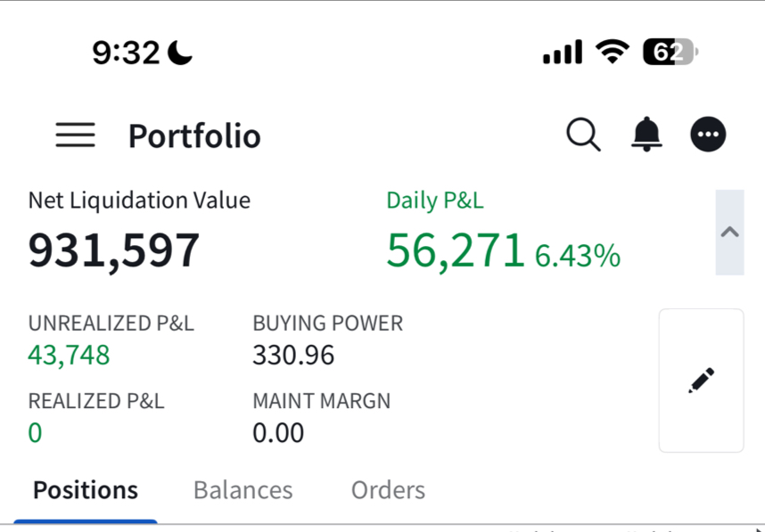Viewport: 765px width, 532px height.
Task: Select the Positions tab
Action: 86,490
